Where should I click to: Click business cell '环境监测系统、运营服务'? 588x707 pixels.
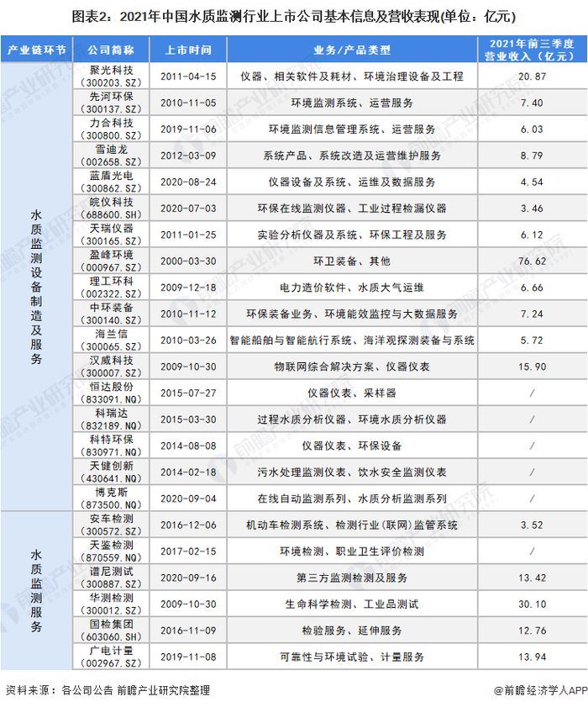tap(352, 103)
